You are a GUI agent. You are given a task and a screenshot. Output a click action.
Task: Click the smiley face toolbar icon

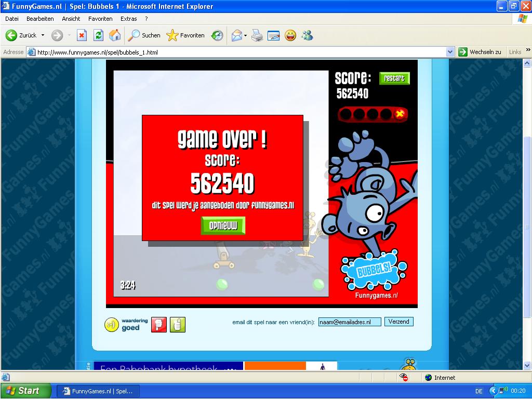point(290,35)
